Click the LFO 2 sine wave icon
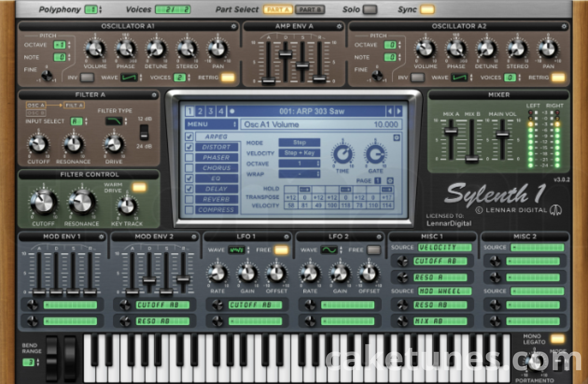Viewport: 588px width, 384px height. [x=329, y=250]
